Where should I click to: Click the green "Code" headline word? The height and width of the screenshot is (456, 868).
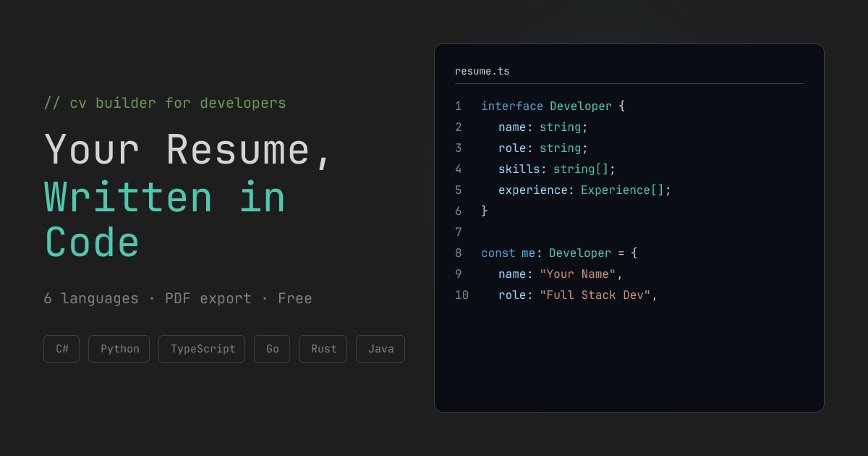pos(92,243)
